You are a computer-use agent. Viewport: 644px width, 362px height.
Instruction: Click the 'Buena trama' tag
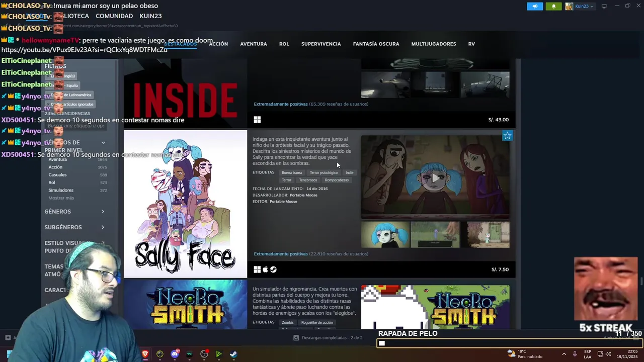(x=292, y=172)
